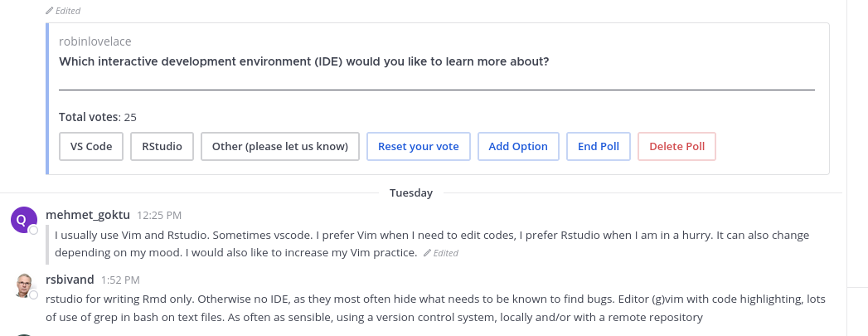868x336 pixels.
Task: Vote for the RStudio poll option
Action: coord(162,146)
